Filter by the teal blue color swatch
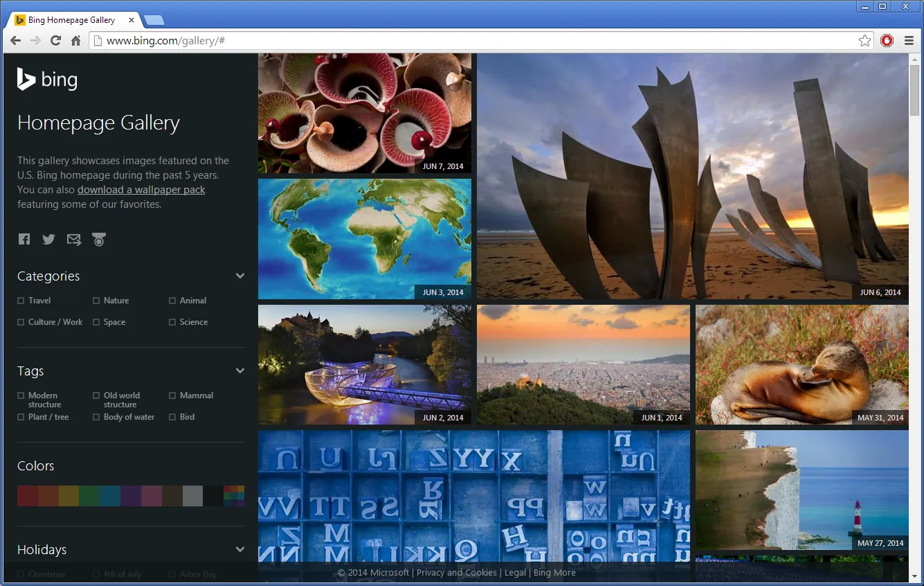The image size is (924, 586). [x=110, y=496]
